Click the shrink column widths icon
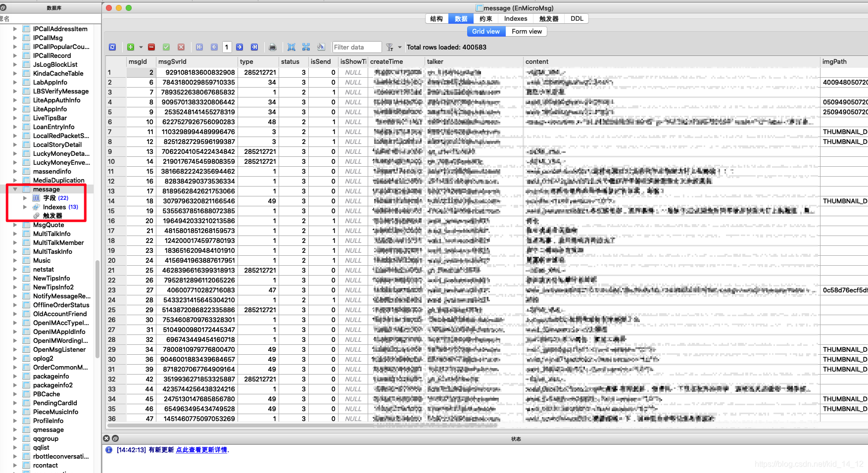The width and height of the screenshot is (868, 473). coord(291,47)
